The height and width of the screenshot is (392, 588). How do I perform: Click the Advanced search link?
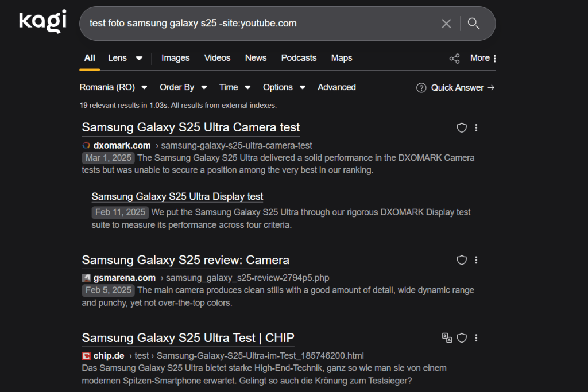[x=336, y=87]
